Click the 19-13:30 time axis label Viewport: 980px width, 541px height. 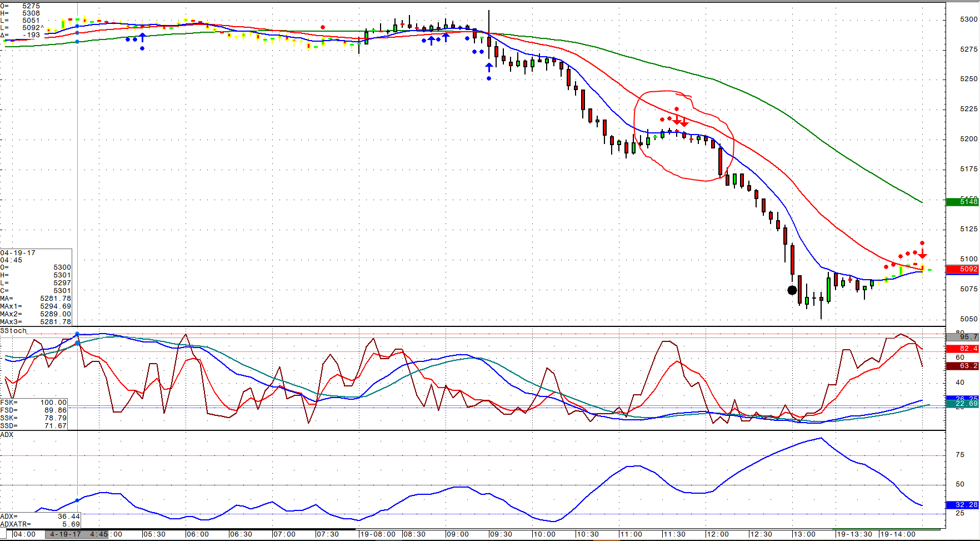(854, 534)
